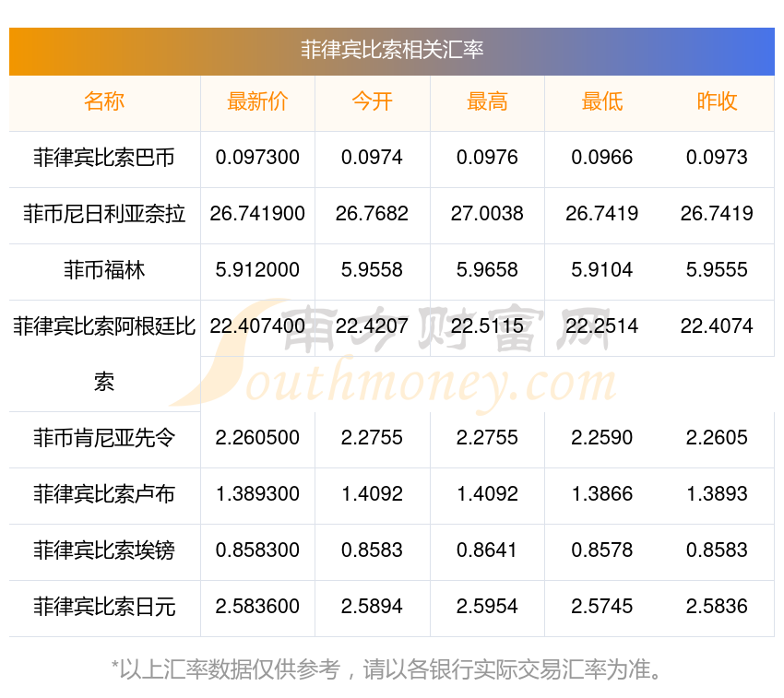Click the 昨收 value 26.7419 for 奈拉
This screenshot has height=698, width=784.
(x=717, y=214)
